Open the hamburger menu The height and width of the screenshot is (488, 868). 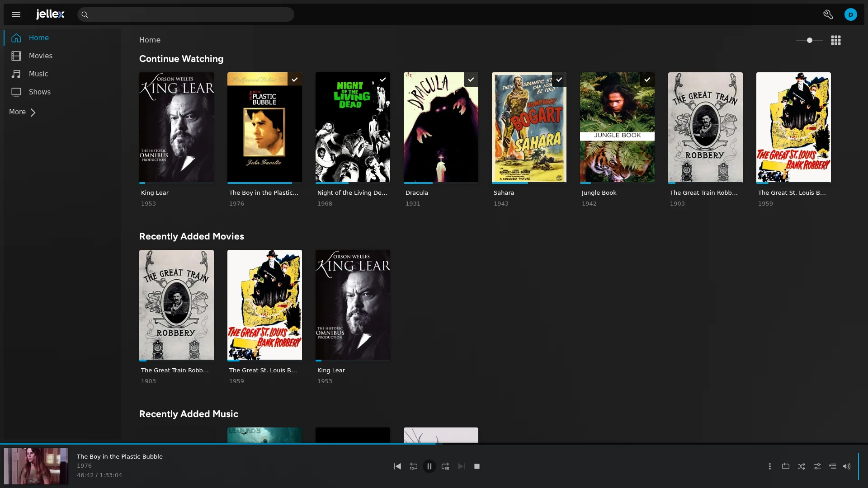(x=16, y=14)
